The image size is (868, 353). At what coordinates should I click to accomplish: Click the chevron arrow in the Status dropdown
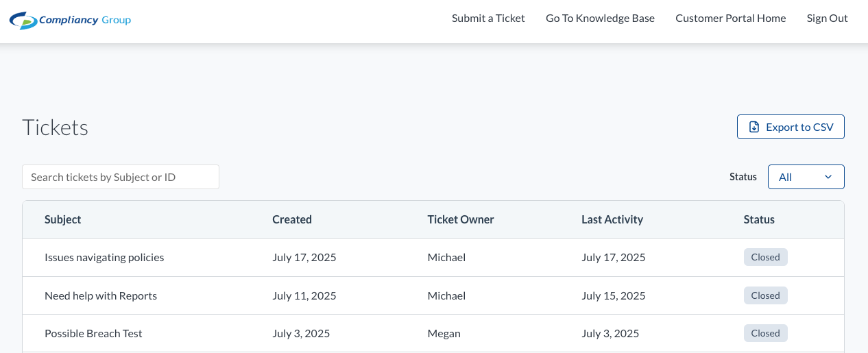click(828, 177)
